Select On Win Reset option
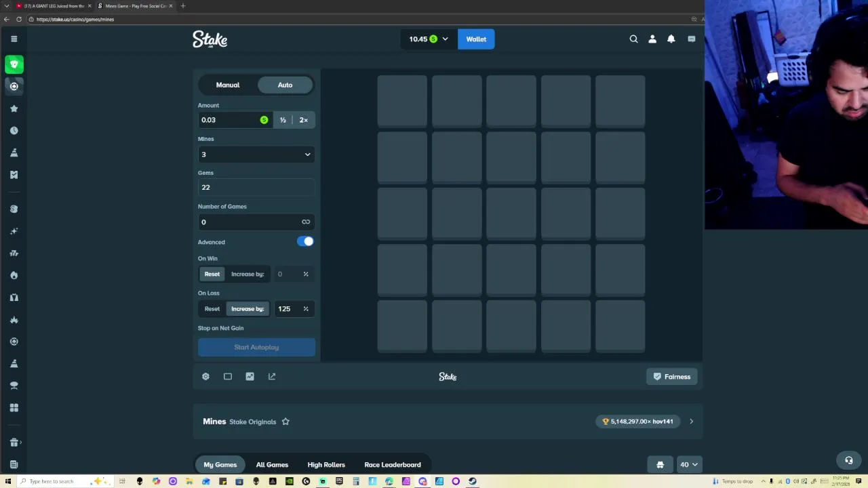Screen dimensions: 868x488 tap(212, 274)
